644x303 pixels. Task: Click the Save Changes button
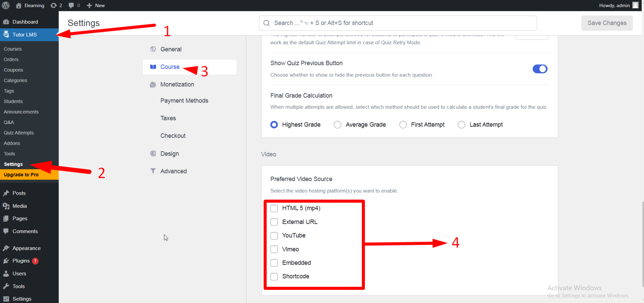607,23
